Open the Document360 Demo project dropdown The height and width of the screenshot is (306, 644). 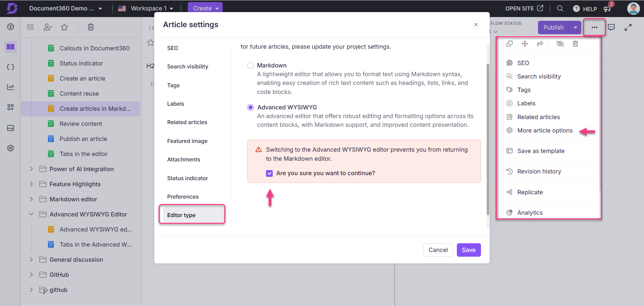pos(65,8)
